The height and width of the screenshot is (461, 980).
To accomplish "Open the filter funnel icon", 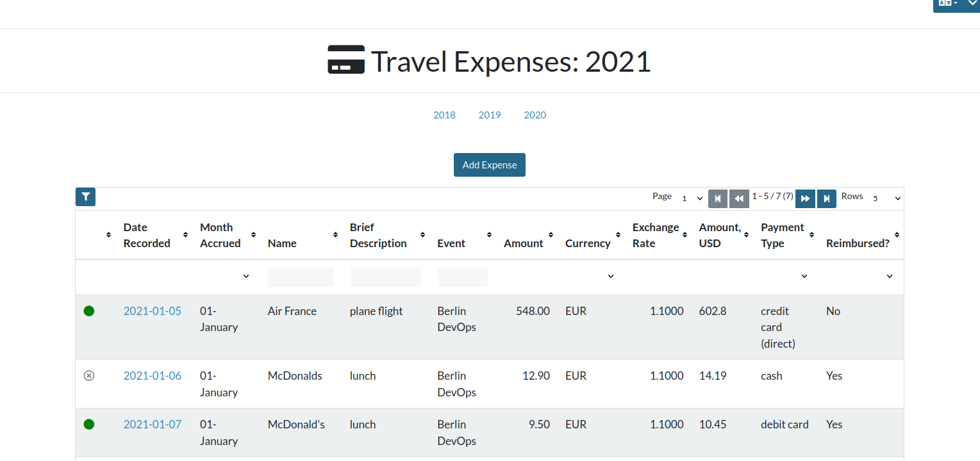I will [x=85, y=197].
